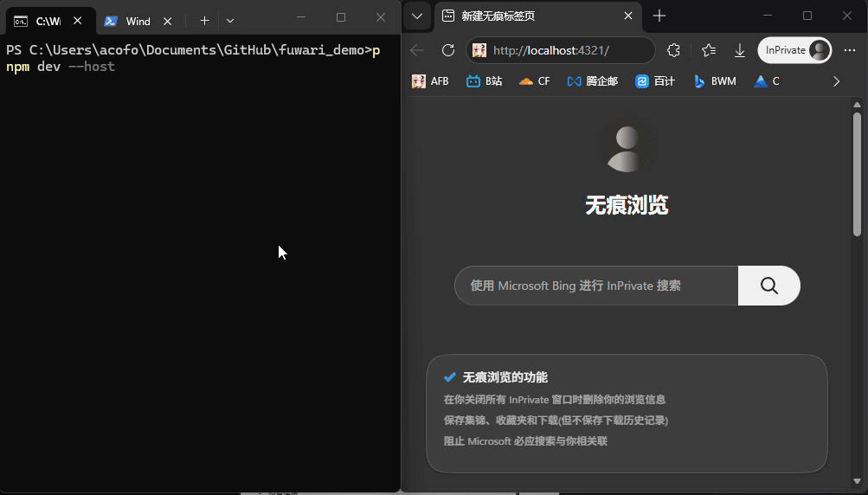Switch to the Wind PowerShell tab
The height and width of the screenshot is (495, 868).
(x=138, y=21)
